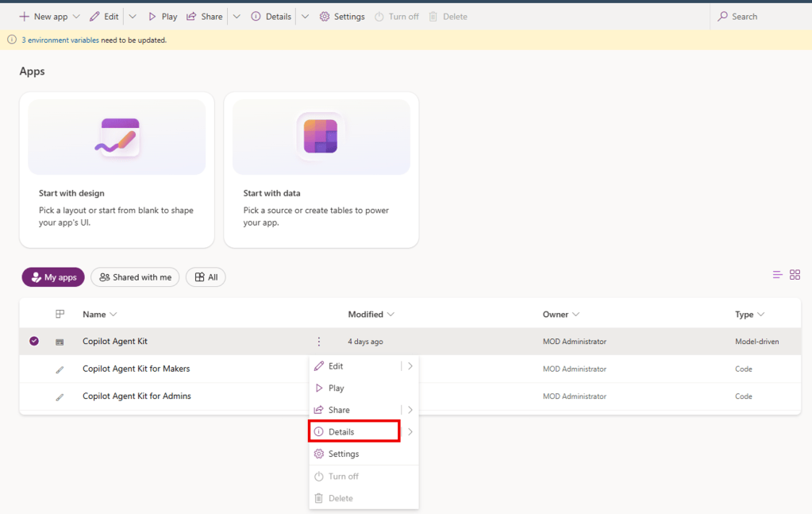The width and height of the screenshot is (812, 514).
Task: Select the Shared with me filter
Action: 135,277
